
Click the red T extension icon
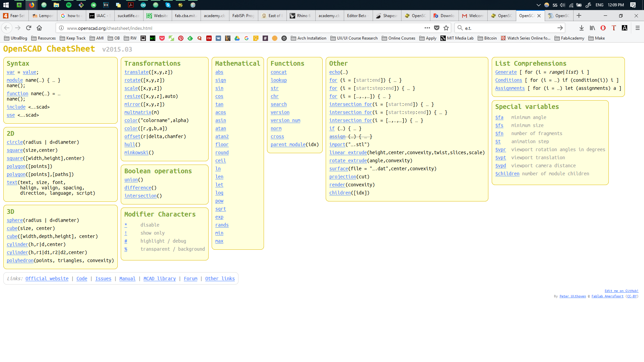pyautogui.click(x=614, y=28)
